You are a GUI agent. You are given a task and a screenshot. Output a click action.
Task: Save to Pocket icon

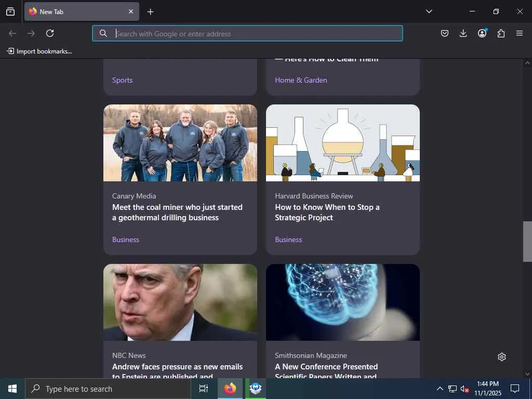(445, 33)
